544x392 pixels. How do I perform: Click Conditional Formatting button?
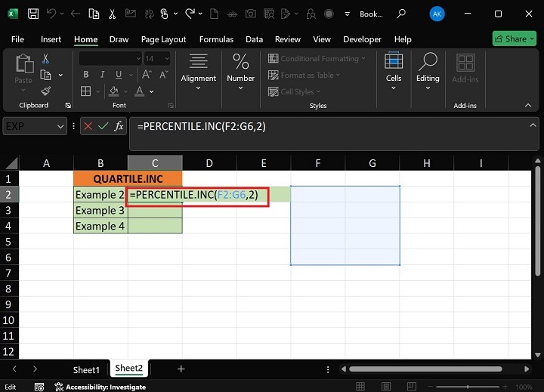pos(317,58)
